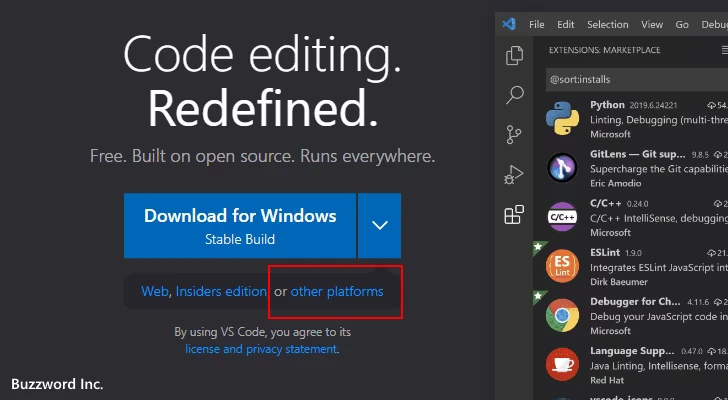Image resolution: width=728 pixels, height=400 pixels.
Task: Follow the Web link
Action: [x=155, y=291]
